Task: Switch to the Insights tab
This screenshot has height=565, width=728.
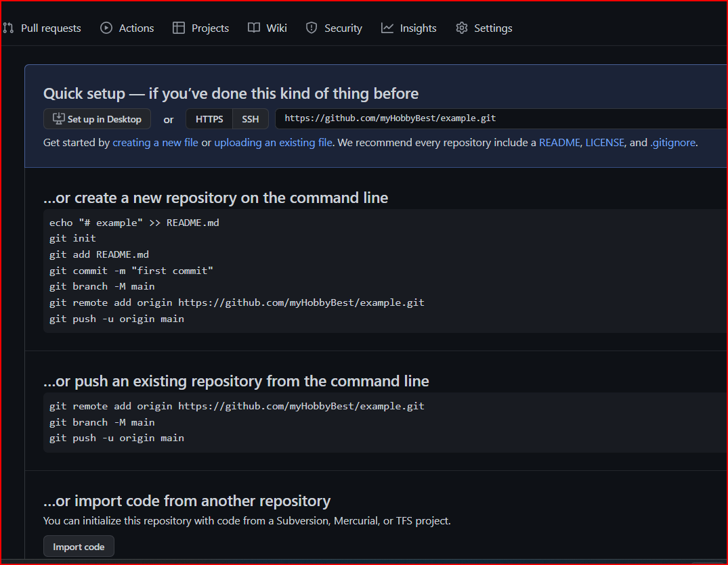Action: tap(418, 28)
